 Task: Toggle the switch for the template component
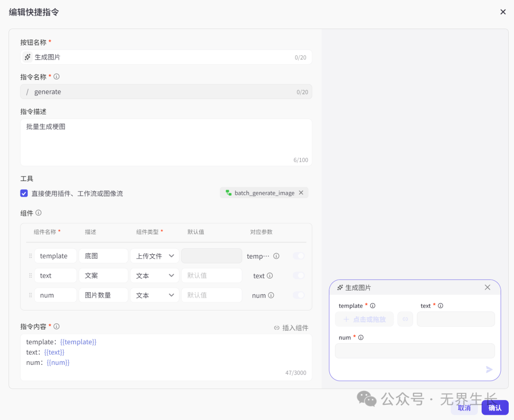298,256
